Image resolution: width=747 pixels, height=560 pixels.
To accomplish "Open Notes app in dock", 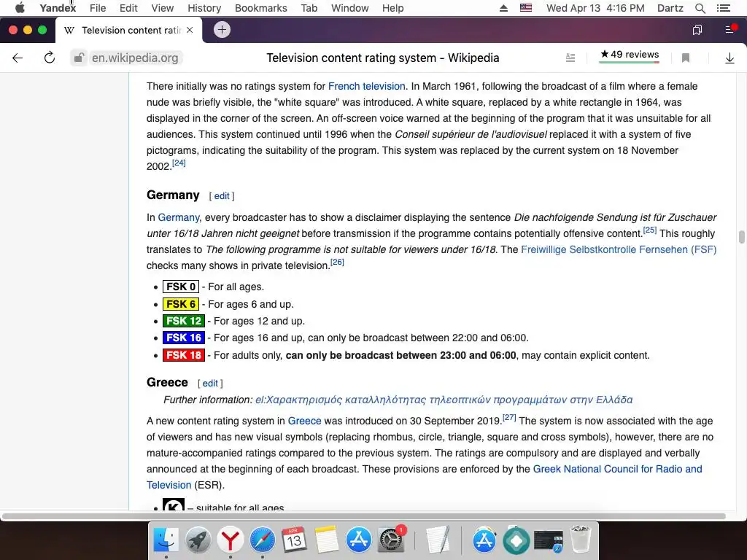I will 326,540.
